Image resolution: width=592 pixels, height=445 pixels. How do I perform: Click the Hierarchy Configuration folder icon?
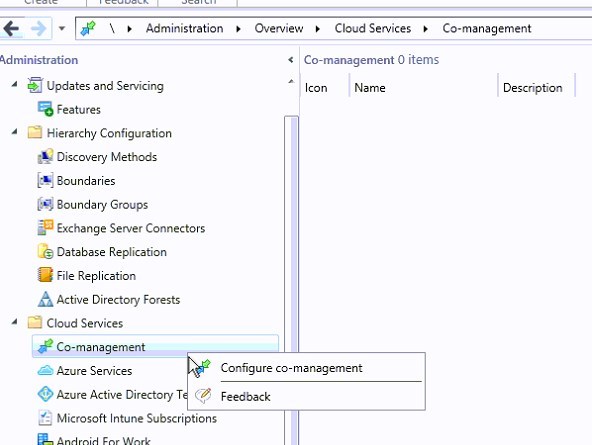[x=35, y=132]
